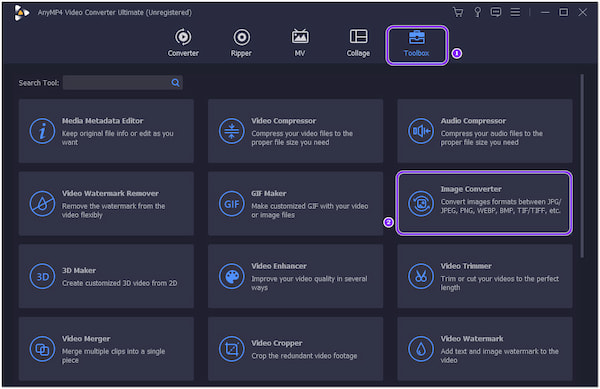600x389 pixels.
Task: Open GIF Maker tool title
Action: (269, 194)
